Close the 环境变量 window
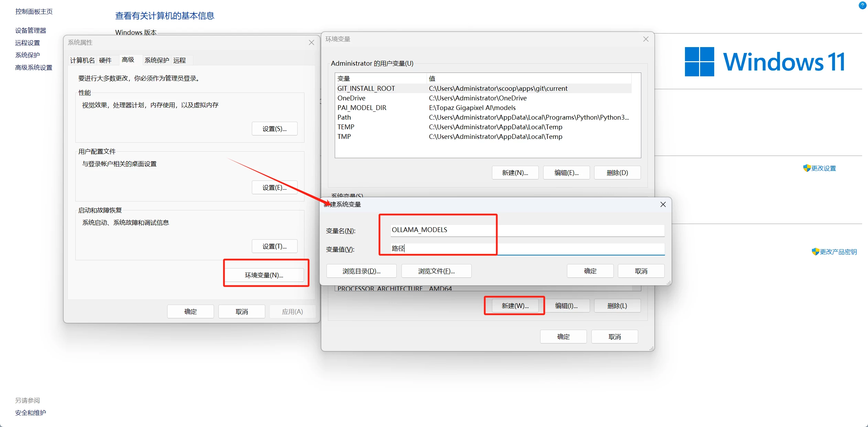Image resolution: width=868 pixels, height=427 pixels. pyautogui.click(x=645, y=39)
